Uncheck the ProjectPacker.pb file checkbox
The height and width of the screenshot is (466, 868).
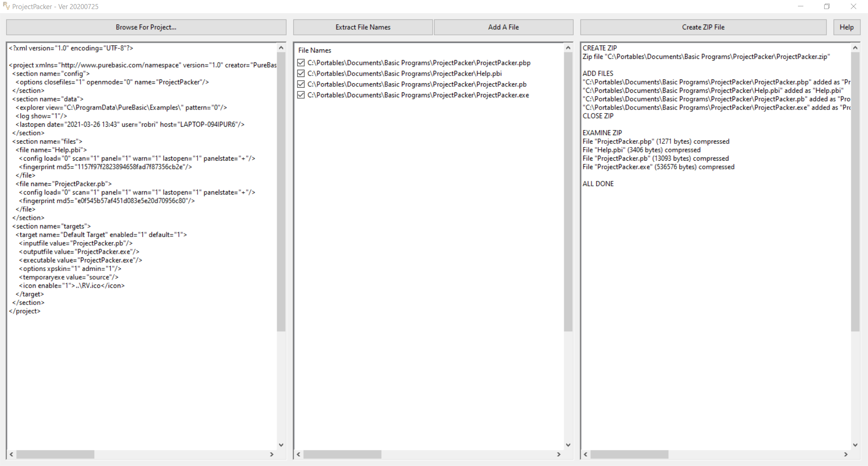tap(301, 84)
